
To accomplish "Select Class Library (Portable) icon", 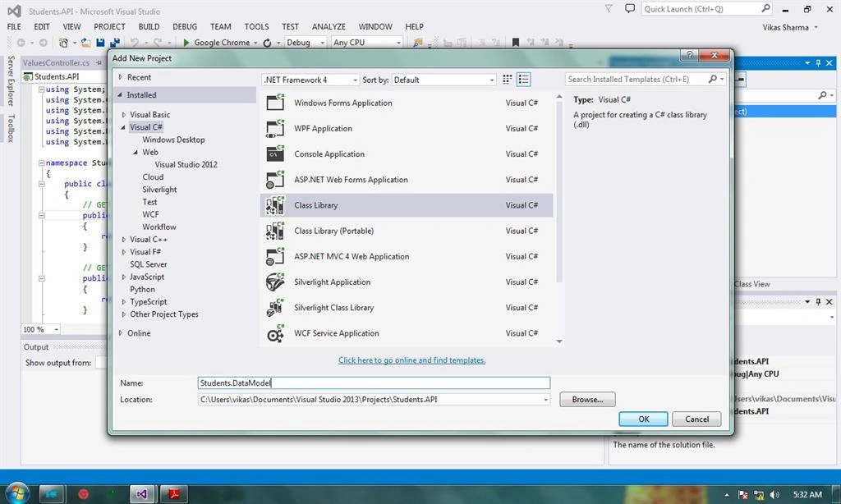I will click(x=275, y=231).
